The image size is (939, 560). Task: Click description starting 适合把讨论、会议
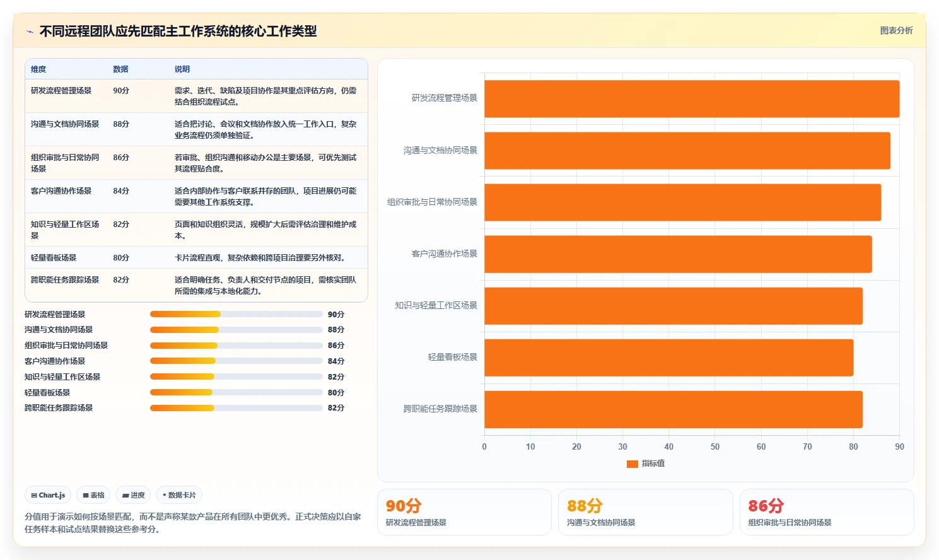tap(265, 130)
